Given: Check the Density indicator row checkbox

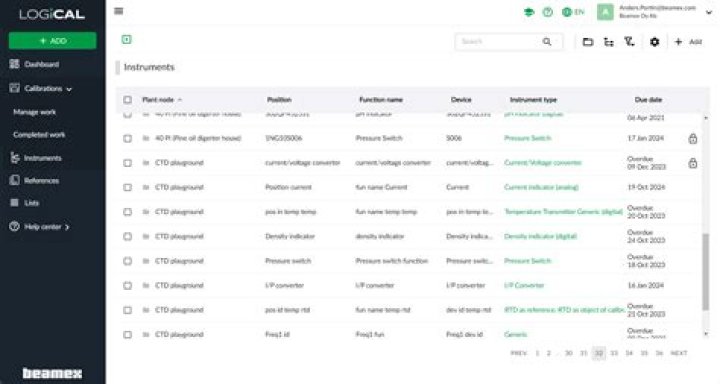Looking at the screenshot, I should (x=128, y=237).
